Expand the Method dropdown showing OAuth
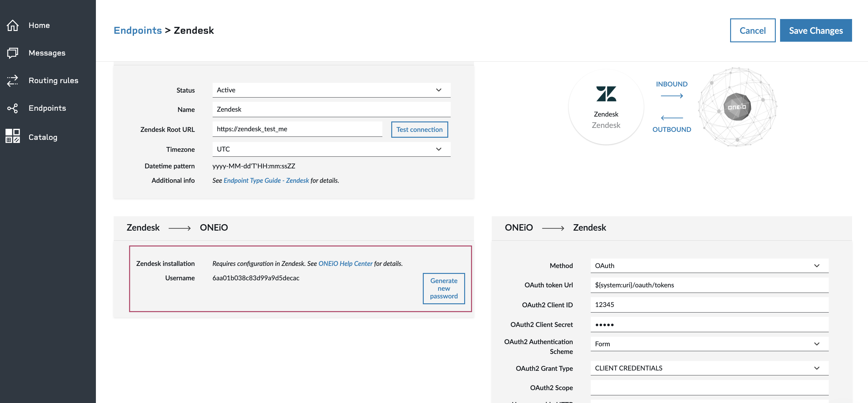The height and width of the screenshot is (403, 868). click(709, 266)
